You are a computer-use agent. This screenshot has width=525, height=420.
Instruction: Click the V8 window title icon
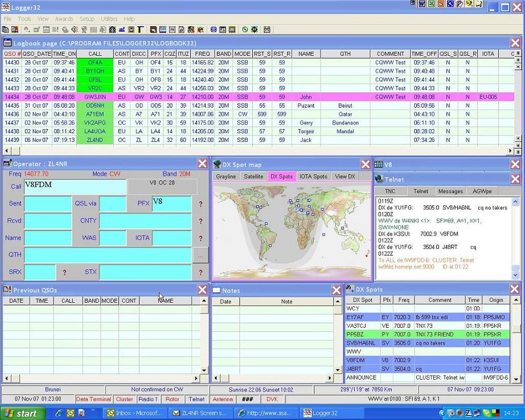point(378,164)
